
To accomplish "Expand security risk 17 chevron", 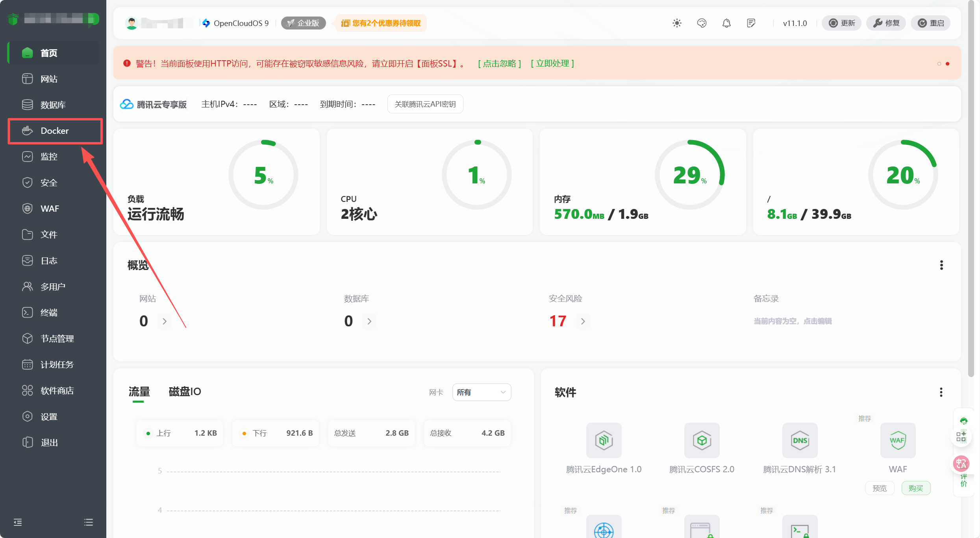I will click(x=583, y=321).
